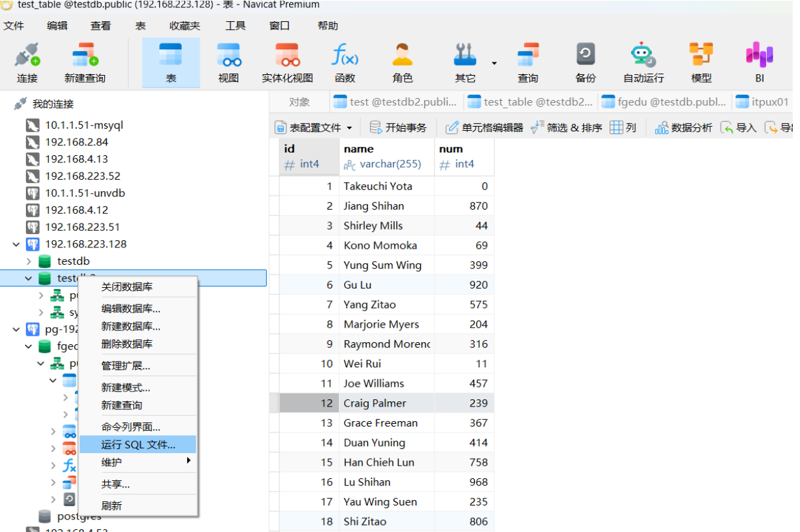Open the 函数 (Function) toolbar icon
Screen dimensions: 800x532
point(345,62)
